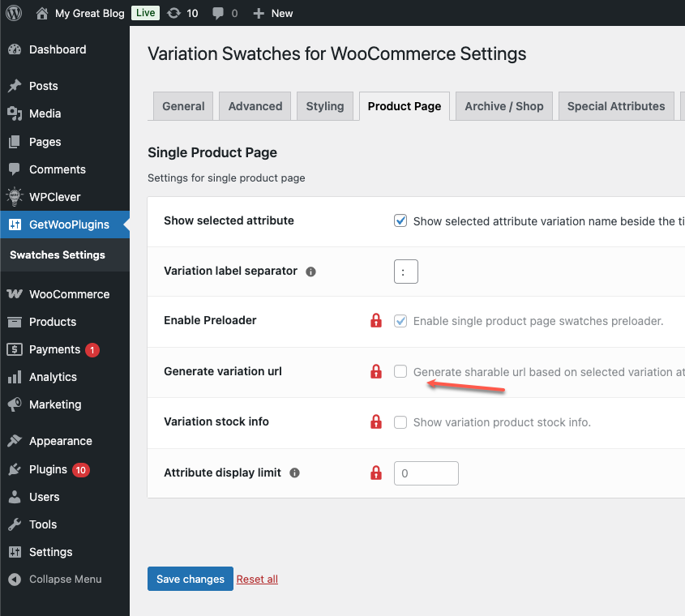Open the updates icon showing 10
Viewport: 685px width, 616px height.
(173, 13)
